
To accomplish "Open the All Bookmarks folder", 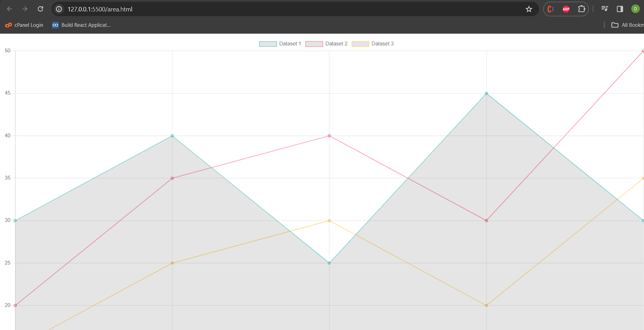I will [x=627, y=25].
